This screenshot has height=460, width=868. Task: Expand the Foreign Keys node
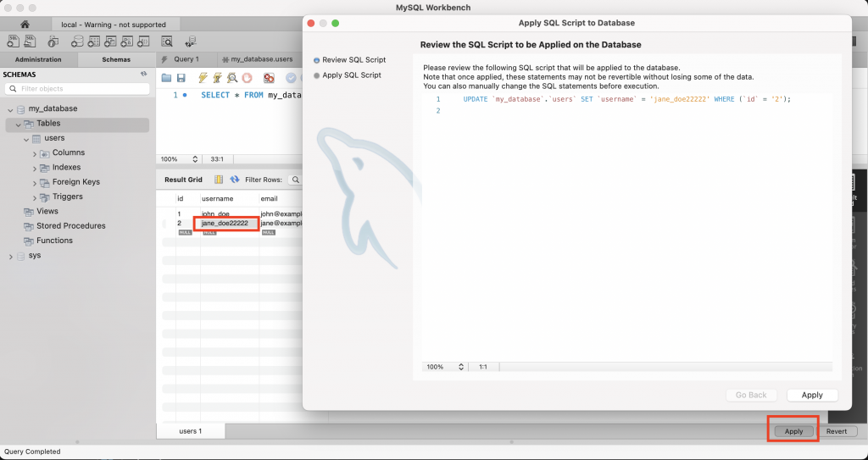tap(34, 183)
